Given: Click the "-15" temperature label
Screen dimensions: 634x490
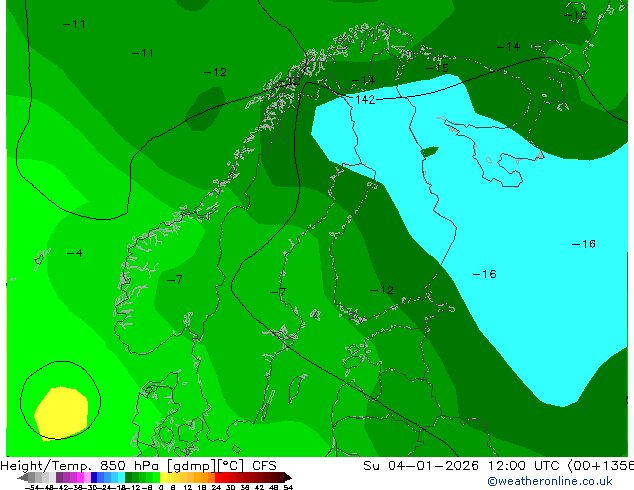Looking at the screenshot, I should [x=437, y=68].
